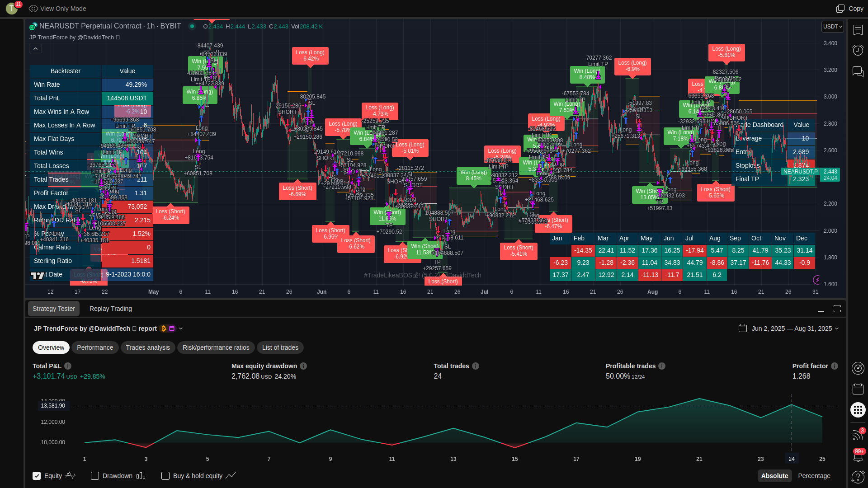Viewport: 868px width, 488px height.
Task: Open the economic Calendar sidebar icon
Action: pos(858,389)
